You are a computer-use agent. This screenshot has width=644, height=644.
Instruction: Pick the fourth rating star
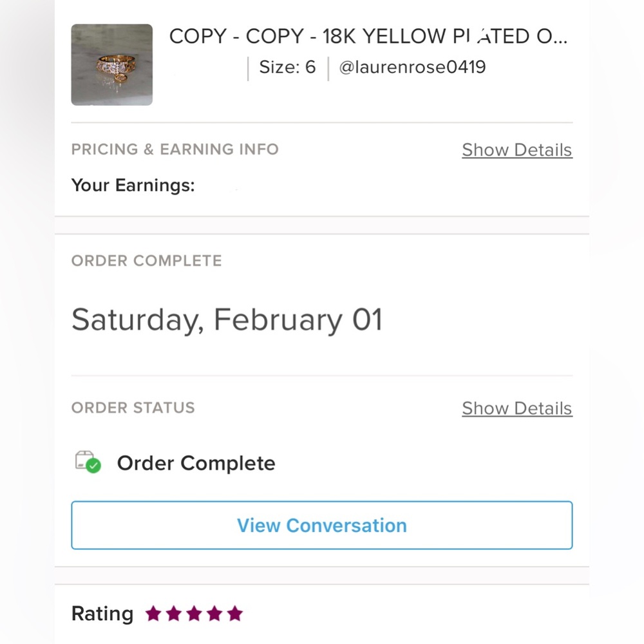(x=214, y=614)
